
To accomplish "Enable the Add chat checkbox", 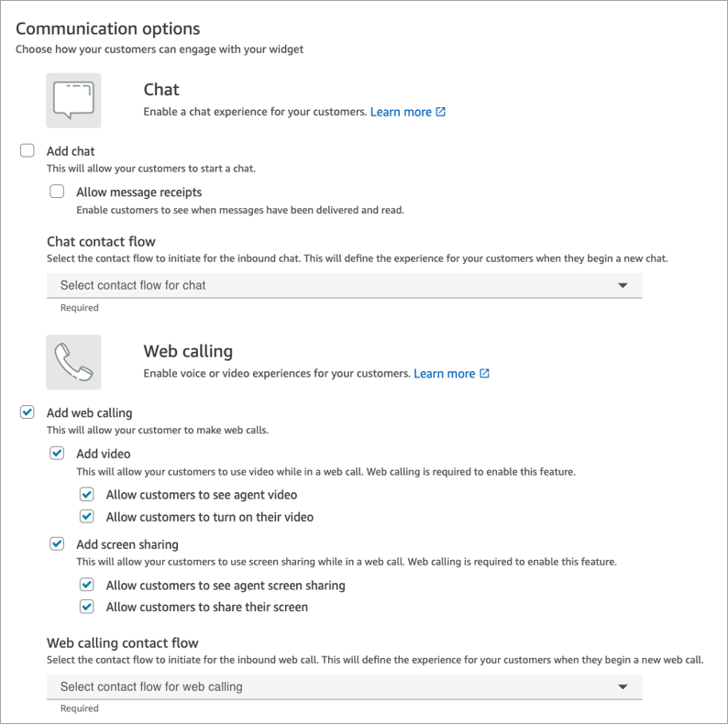I will [x=28, y=150].
